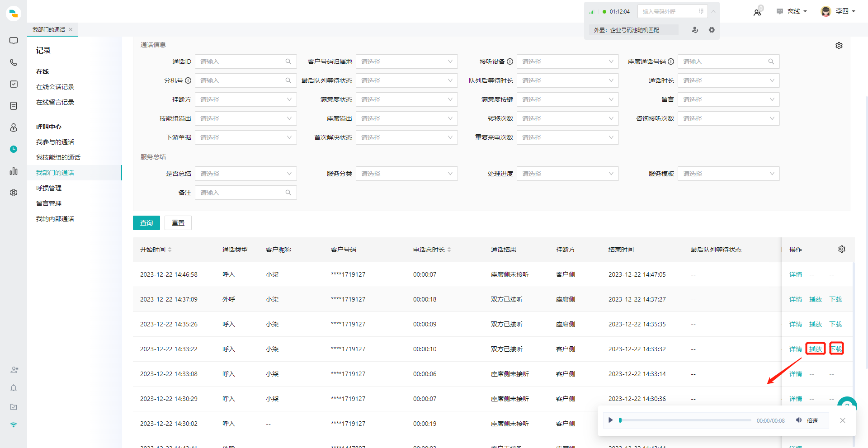Open 服务分类 dropdown
This screenshot has width=868, height=448.
(407, 174)
